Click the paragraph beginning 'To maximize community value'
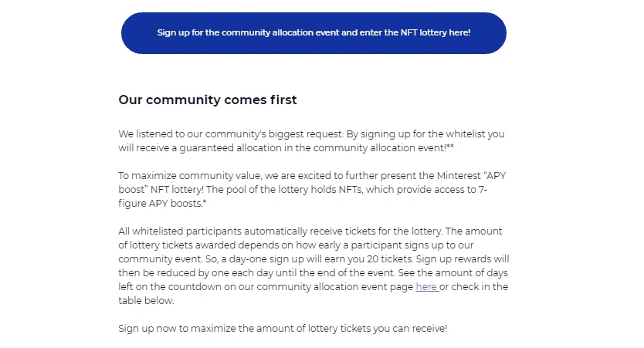The image size is (644, 348). 312,190
